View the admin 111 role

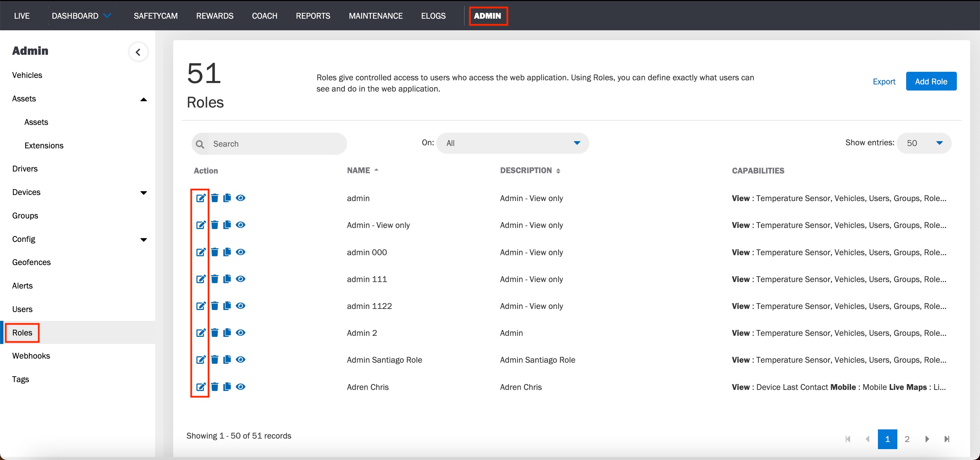pos(241,279)
